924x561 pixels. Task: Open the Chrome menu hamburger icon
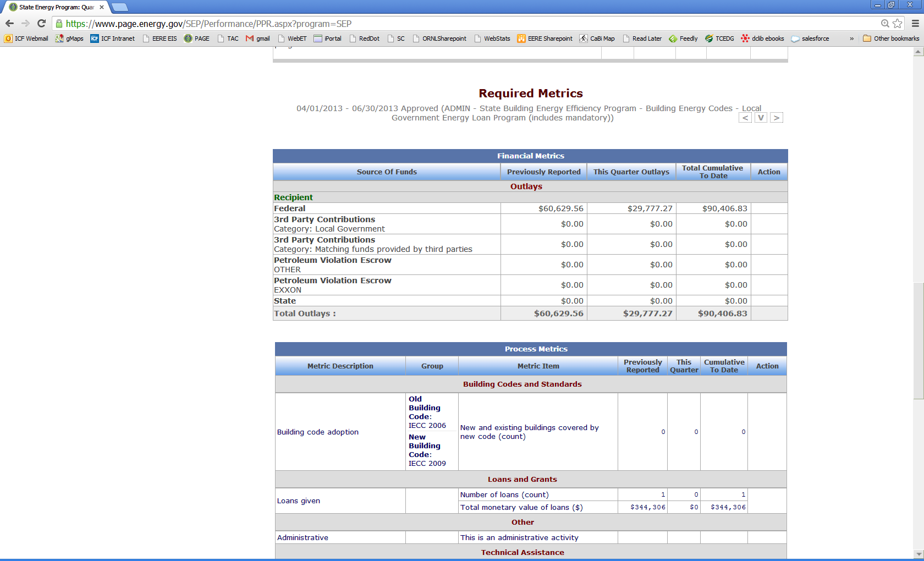[915, 23]
